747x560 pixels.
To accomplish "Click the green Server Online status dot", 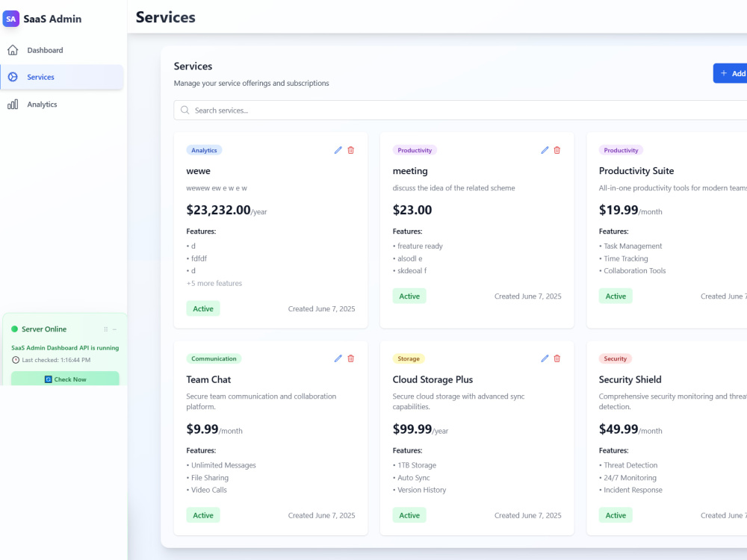I will coord(14,329).
